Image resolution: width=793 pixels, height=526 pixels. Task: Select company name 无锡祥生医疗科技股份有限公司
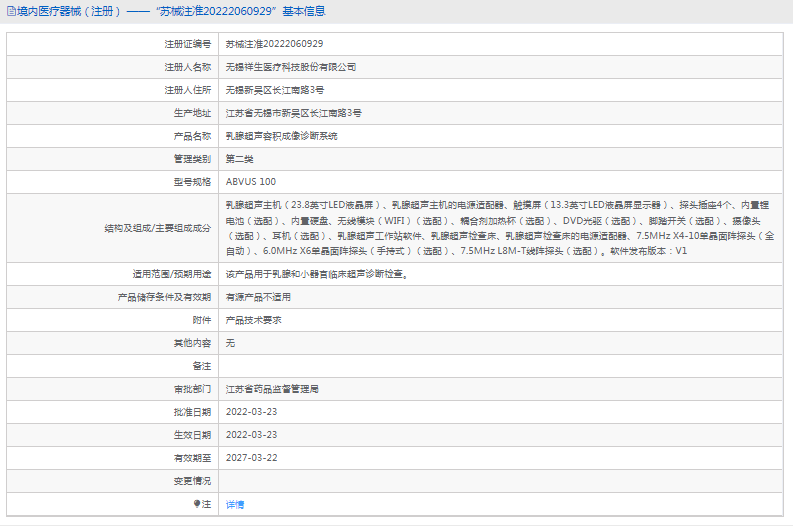(291, 67)
